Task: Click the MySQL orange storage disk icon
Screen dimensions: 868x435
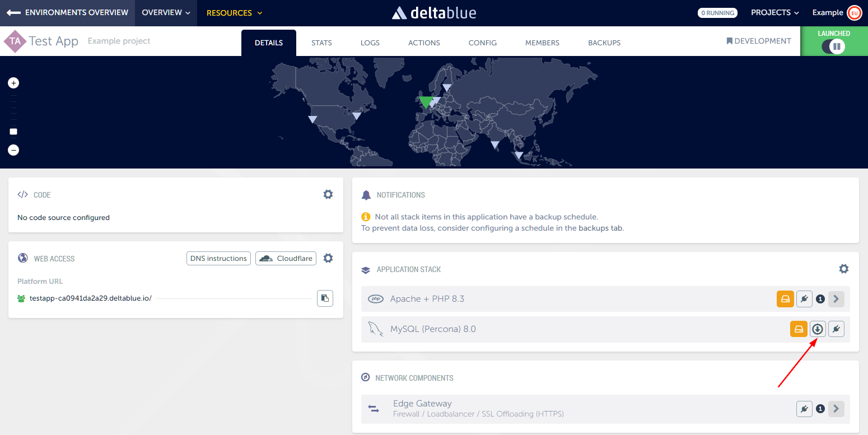Action: [x=799, y=329]
